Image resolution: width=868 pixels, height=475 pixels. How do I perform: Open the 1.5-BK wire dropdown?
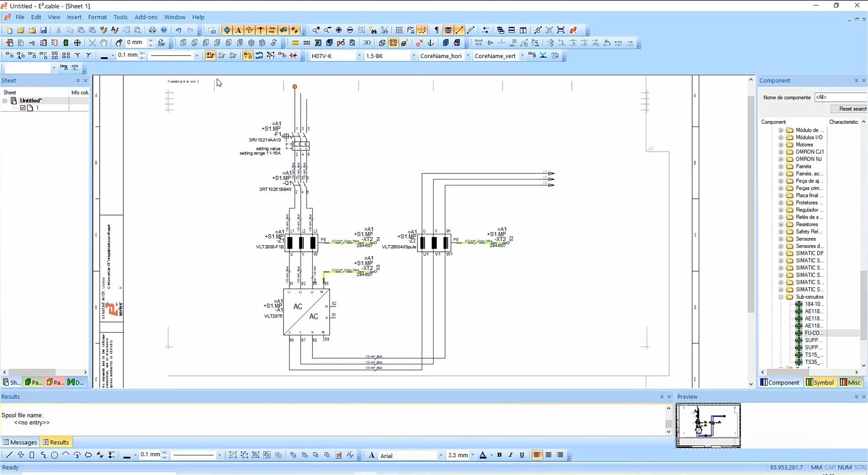click(x=413, y=56)
